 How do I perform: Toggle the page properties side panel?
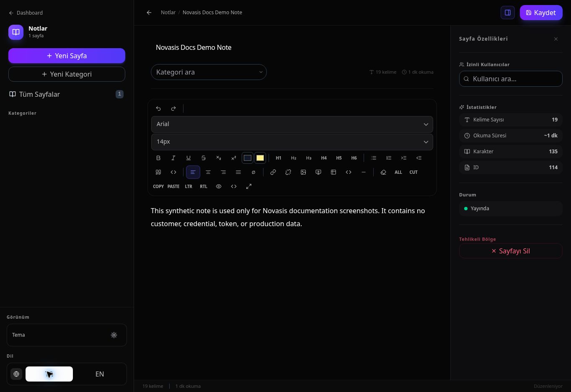click(x=508, y=13)
